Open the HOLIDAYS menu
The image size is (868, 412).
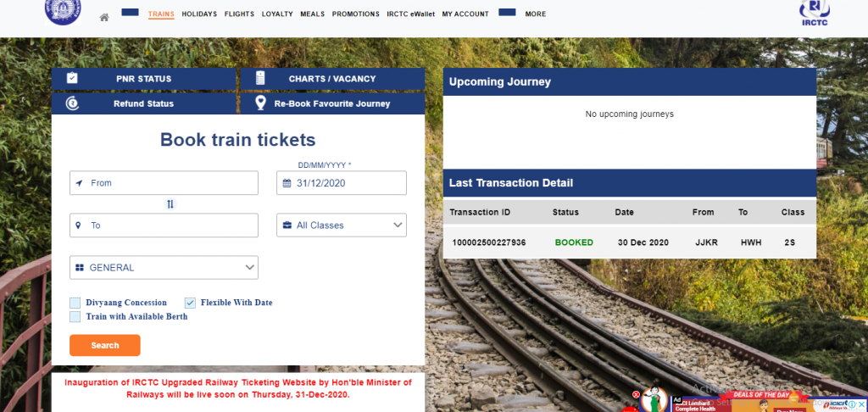coord(199,14)
